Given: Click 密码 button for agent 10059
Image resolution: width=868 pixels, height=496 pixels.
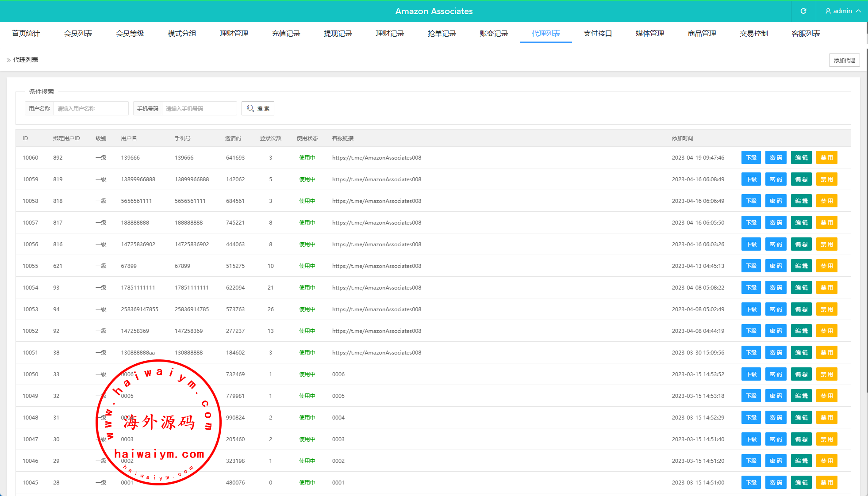Looking at the screenshot, I should (776, 179).
